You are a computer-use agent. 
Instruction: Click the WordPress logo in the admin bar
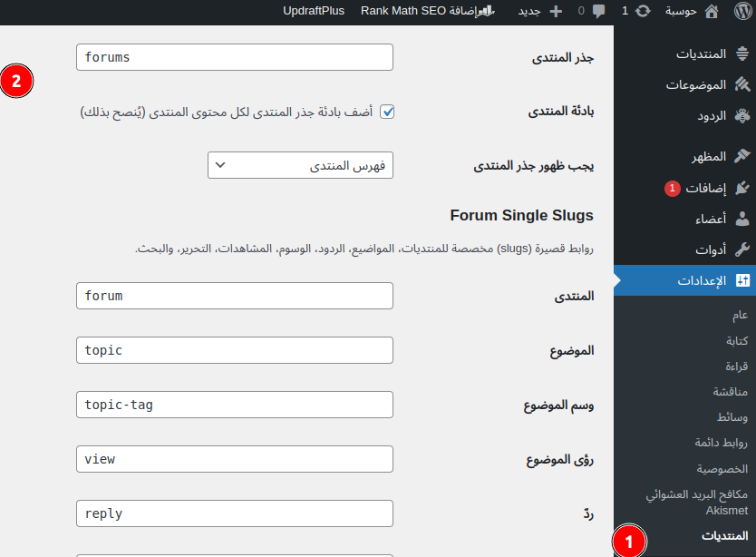[x=741, y=12]
